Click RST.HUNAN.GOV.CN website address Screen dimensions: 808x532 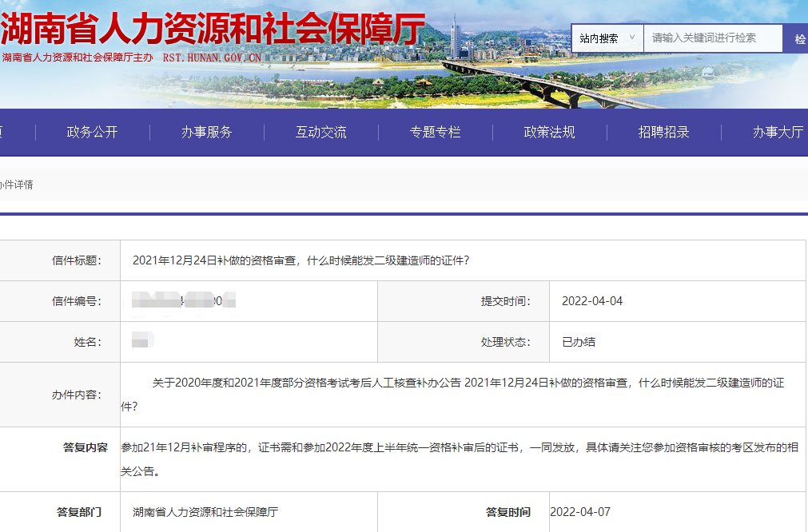pos(210,58)
